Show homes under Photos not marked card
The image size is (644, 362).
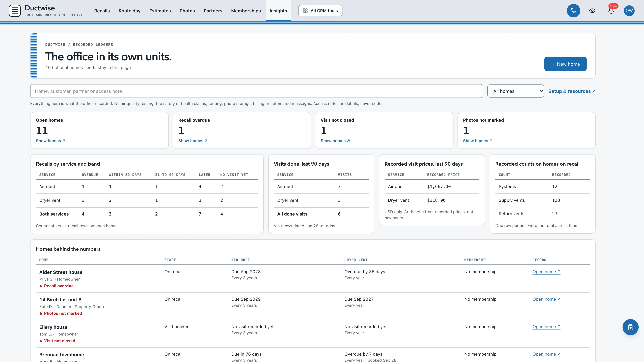coord(477,141)
